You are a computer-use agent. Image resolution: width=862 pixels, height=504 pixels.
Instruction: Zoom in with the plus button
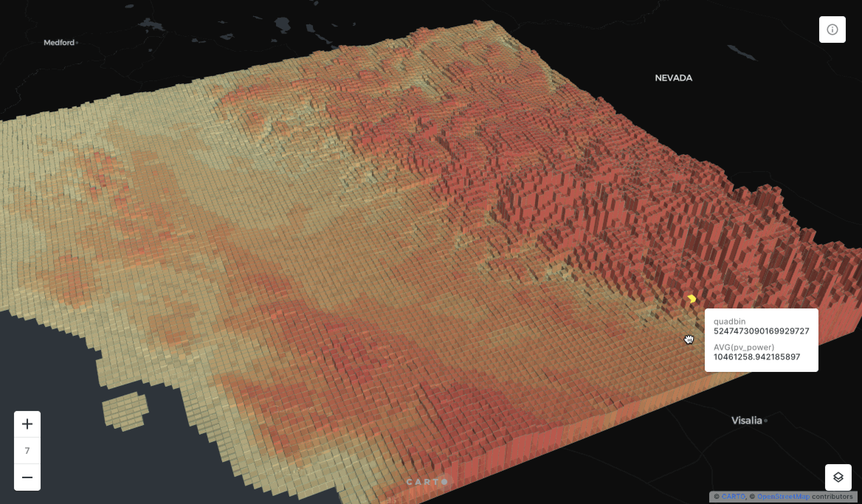(x=27, y=424)
